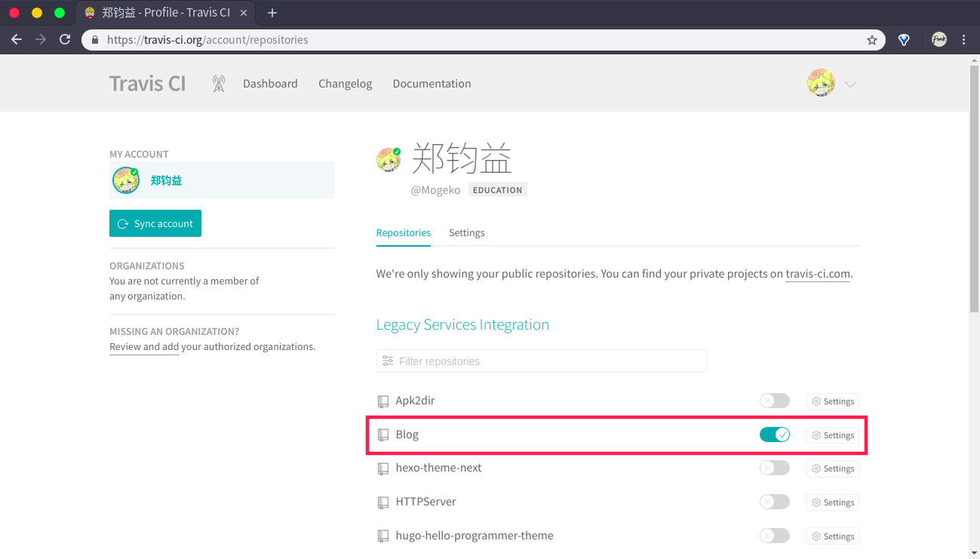Bookmark this page with star icon
Screen dimensions: 980x559
click(872, 40)
